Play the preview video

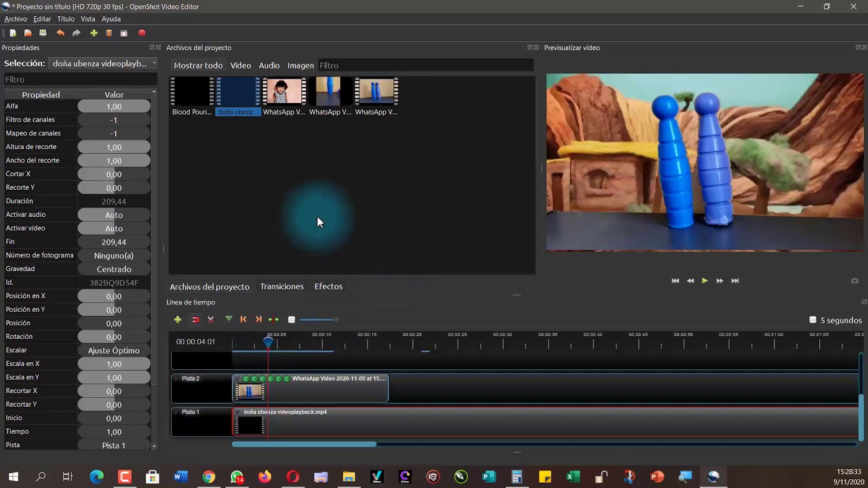tap(705, 281)
